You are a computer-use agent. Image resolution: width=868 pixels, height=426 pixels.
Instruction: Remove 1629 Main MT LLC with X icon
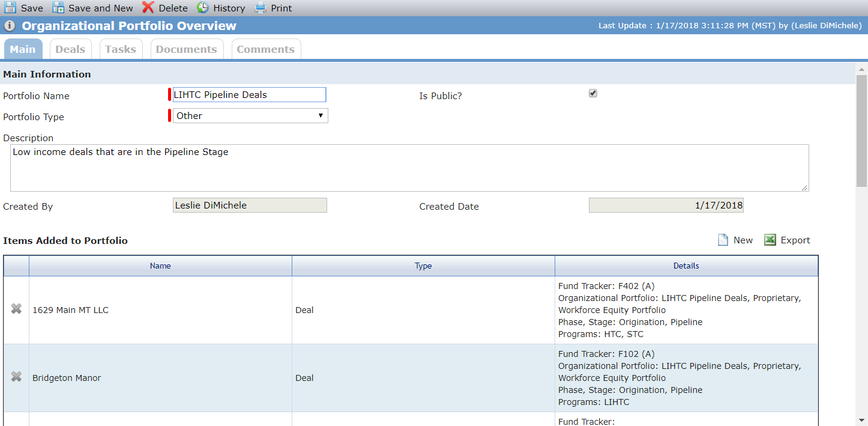pos(16,309)
